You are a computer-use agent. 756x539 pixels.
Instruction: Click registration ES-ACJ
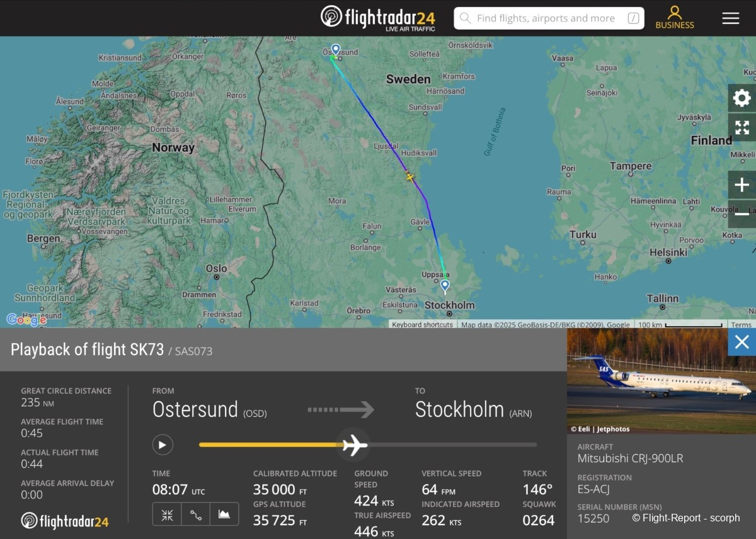tap(593, 489)
